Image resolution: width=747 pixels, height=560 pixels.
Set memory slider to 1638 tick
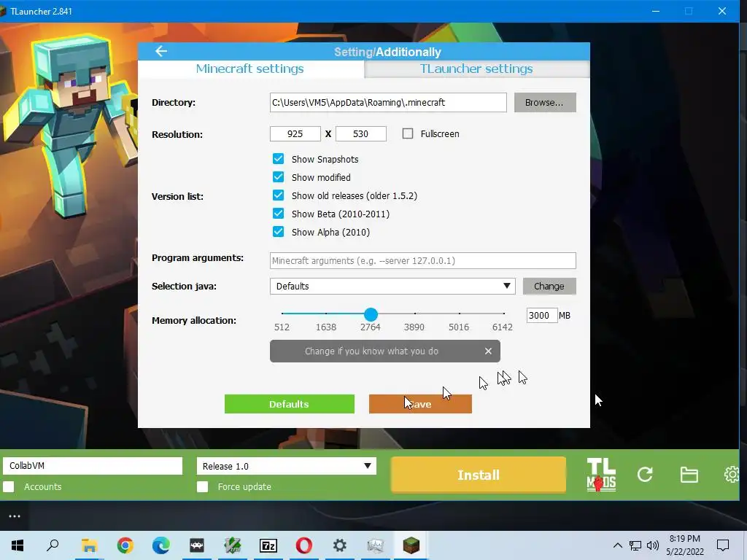[x=326, y=314]
